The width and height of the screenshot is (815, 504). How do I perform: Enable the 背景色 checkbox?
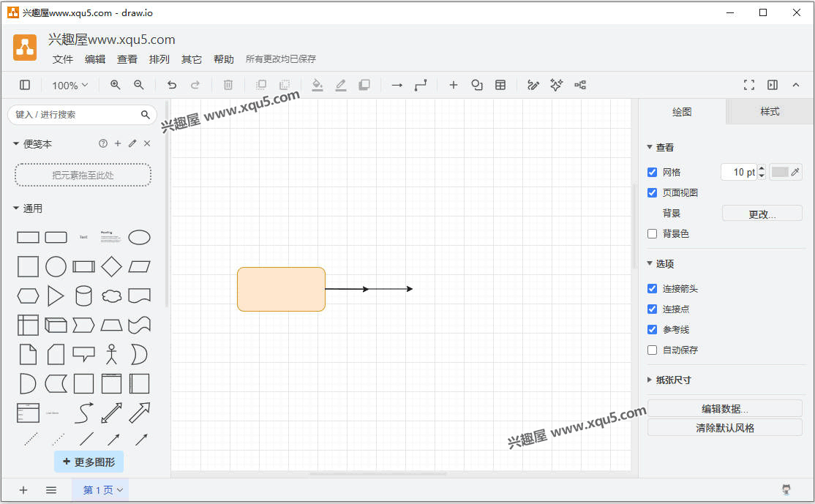tap(653, 234)
